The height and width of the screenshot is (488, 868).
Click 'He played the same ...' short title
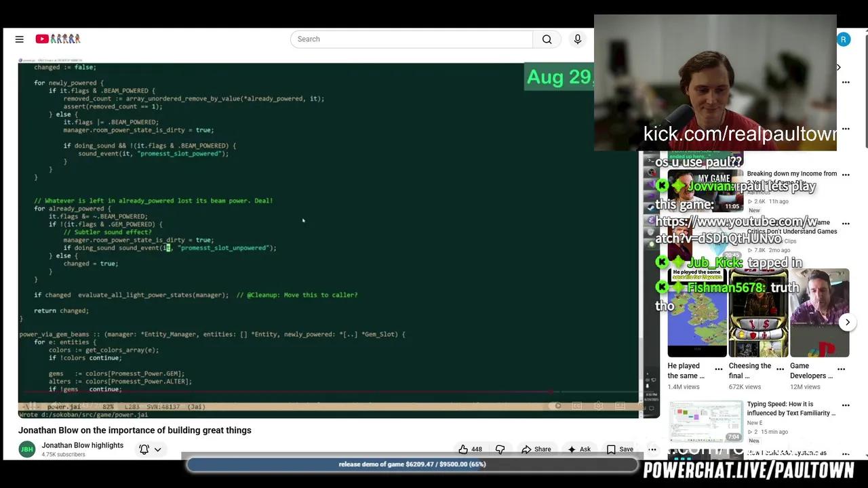[x=686, y=371]
